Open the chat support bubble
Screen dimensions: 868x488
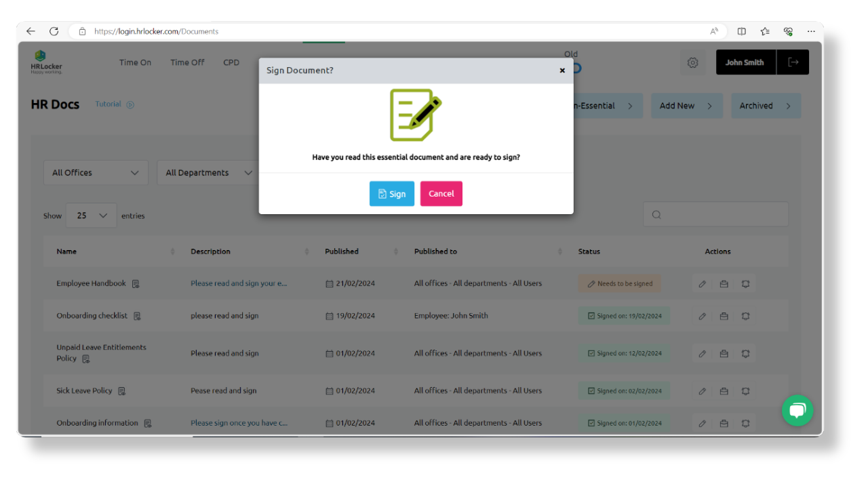point(797,410)
